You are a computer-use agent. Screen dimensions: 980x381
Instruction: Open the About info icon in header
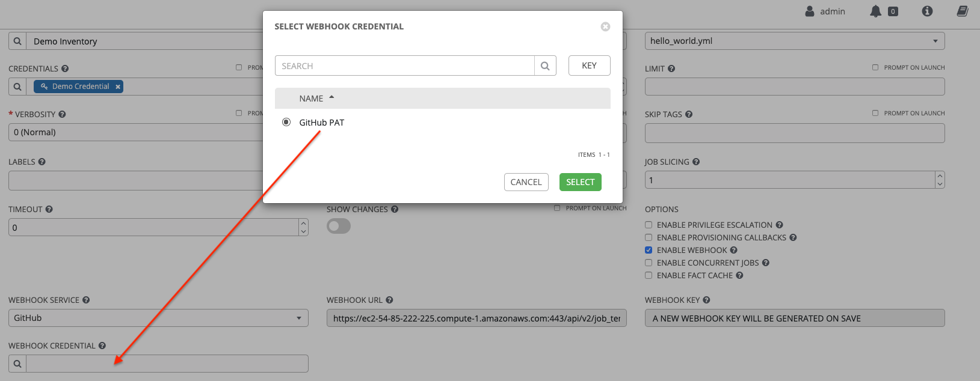927,11
